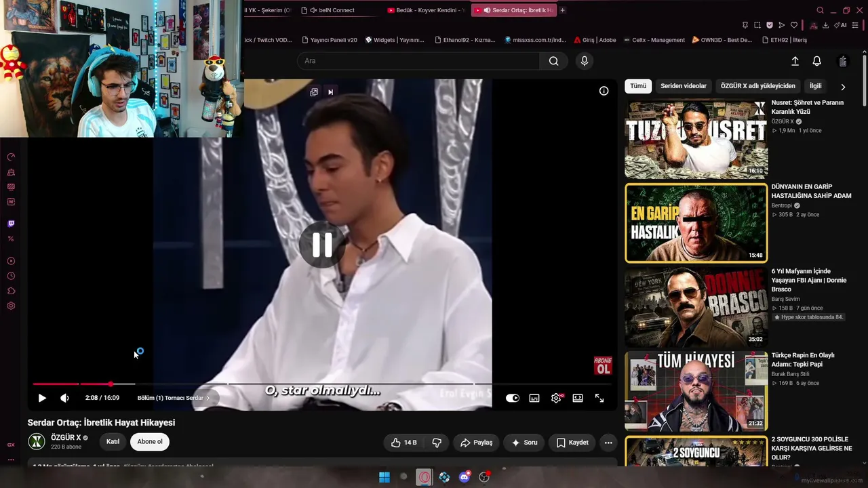
Task: Open the ÖZGÜR X channel avatar
Action: point(37,442)
